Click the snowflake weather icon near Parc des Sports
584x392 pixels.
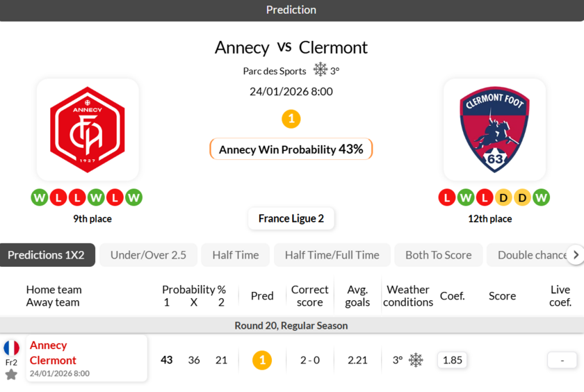pos(320,70)
